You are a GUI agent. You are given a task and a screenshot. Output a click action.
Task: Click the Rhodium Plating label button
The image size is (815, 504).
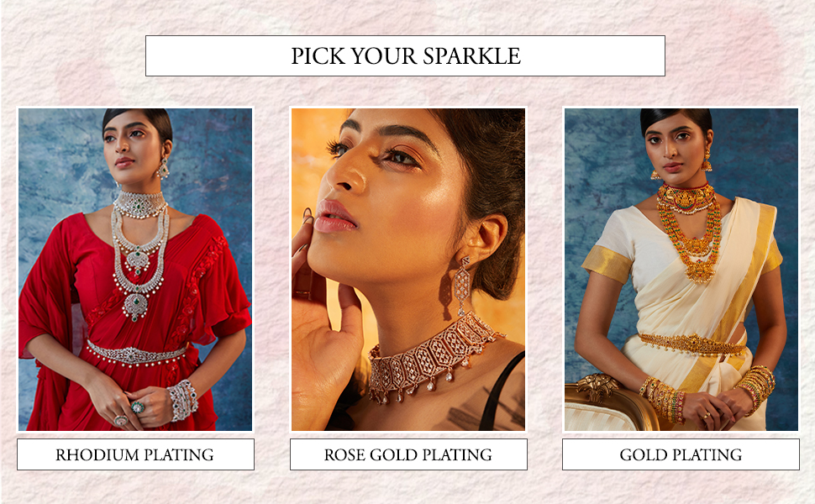pos(135,454)
